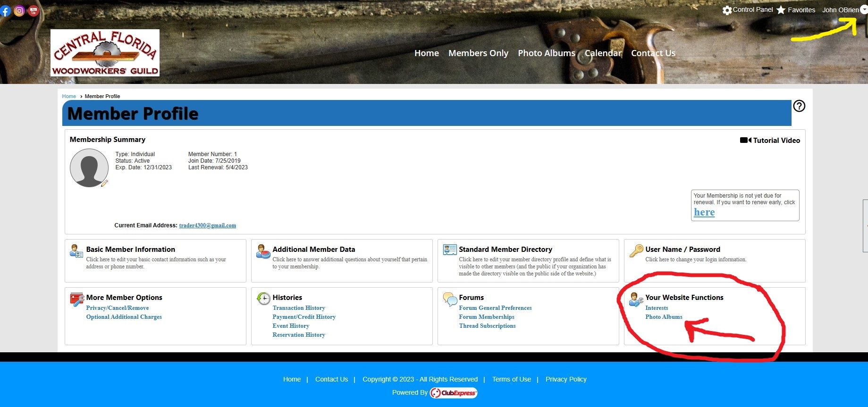
Task: Click the Privacy/Cancel/Remove link
Action: tap(118, 308)
